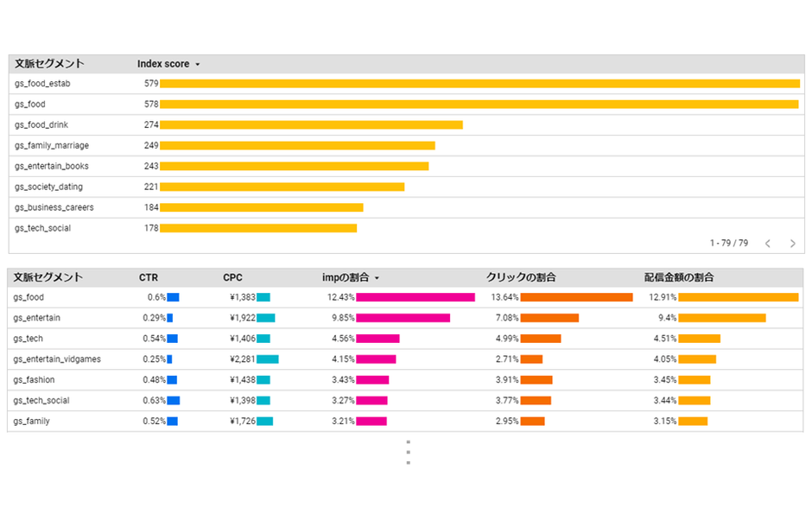
Task: Open the vertical dots menu below tables
Action: pos(408,453)
